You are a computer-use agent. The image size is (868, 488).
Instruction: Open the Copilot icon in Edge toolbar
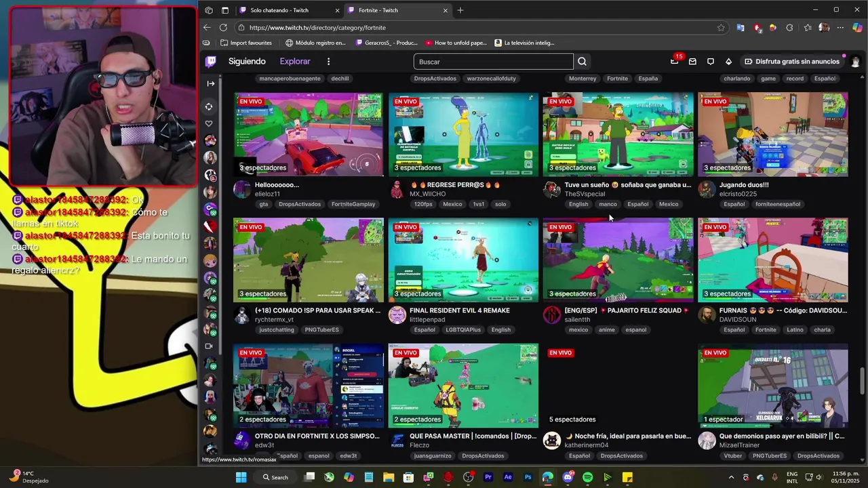[857, 28]
